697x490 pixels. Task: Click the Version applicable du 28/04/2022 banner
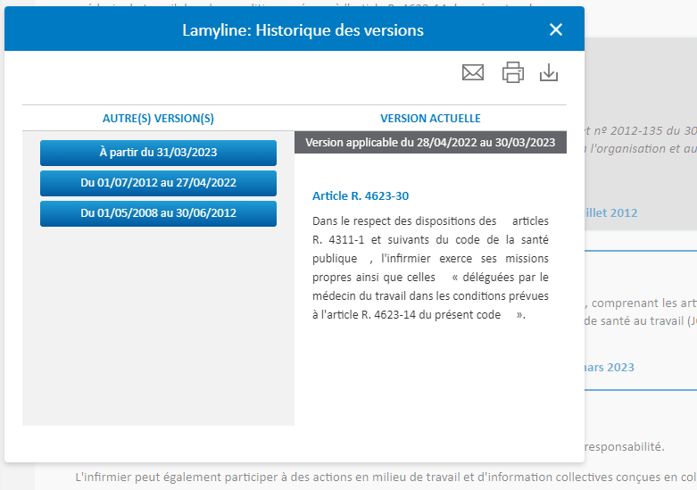[x=430, y=142]
